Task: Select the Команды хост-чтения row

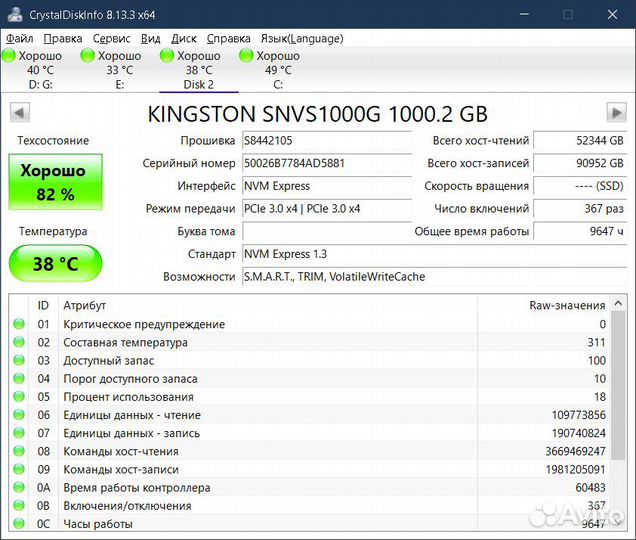Action: click(309, 451)
